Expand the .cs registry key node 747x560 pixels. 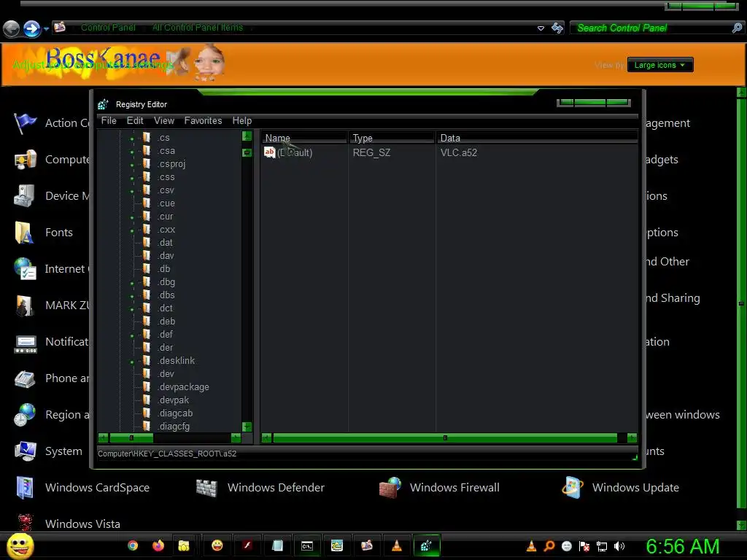(x=132, y=139)
